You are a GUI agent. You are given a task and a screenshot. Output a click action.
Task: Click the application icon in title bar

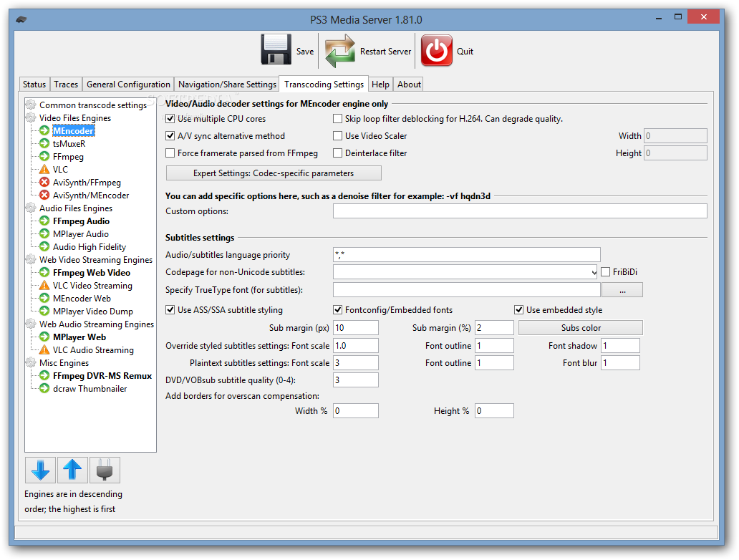pos(21,20)
